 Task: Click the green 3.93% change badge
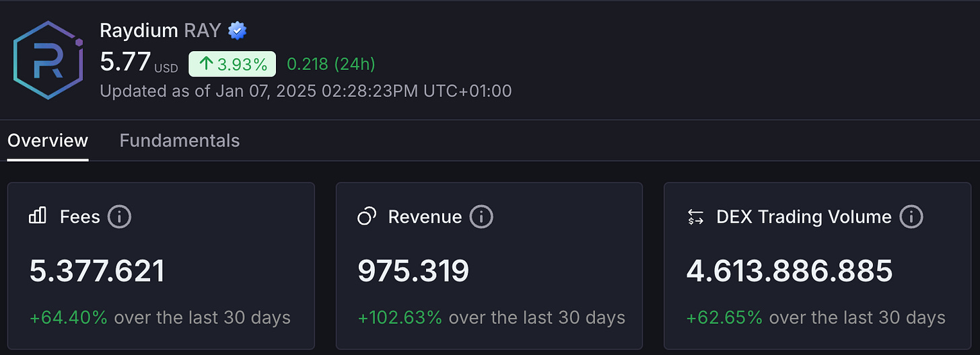tap(232, 65)
